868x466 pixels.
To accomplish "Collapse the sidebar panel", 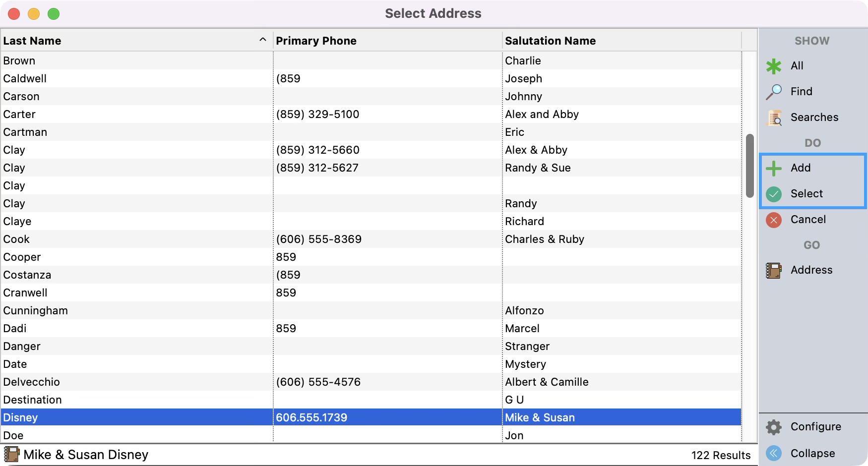I will pyautogui.click(x=812, y=453).
